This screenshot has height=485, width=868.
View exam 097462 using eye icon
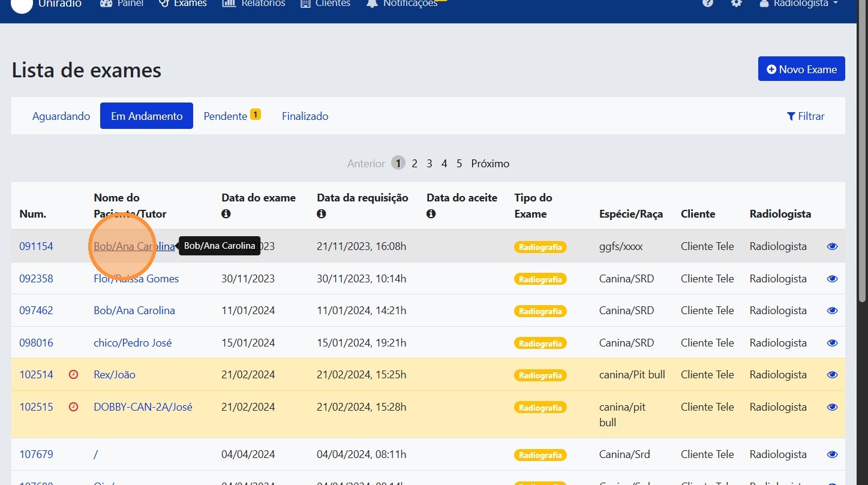click(x=832, y=311)
